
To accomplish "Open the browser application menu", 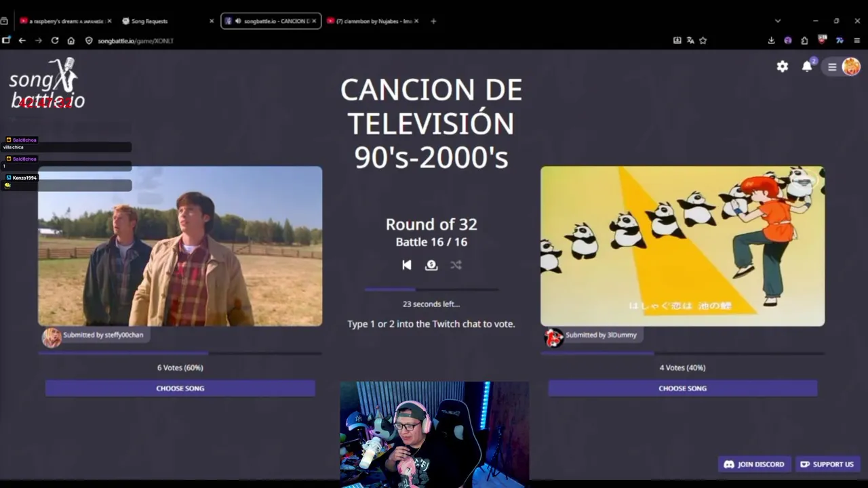I will (x=857, y=41).
